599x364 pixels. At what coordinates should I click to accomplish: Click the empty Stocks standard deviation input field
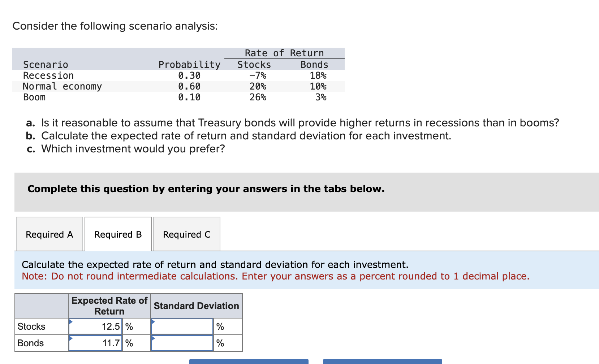(x=182, y=326)
